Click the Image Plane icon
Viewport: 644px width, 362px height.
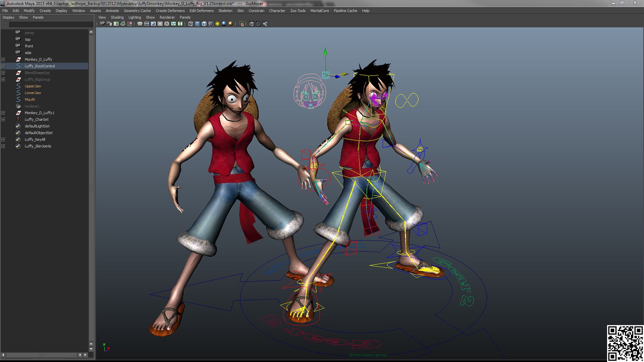click(123, 24)
